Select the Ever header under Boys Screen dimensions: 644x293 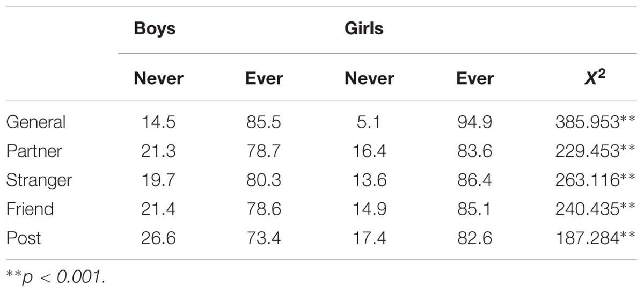(263, 79)
